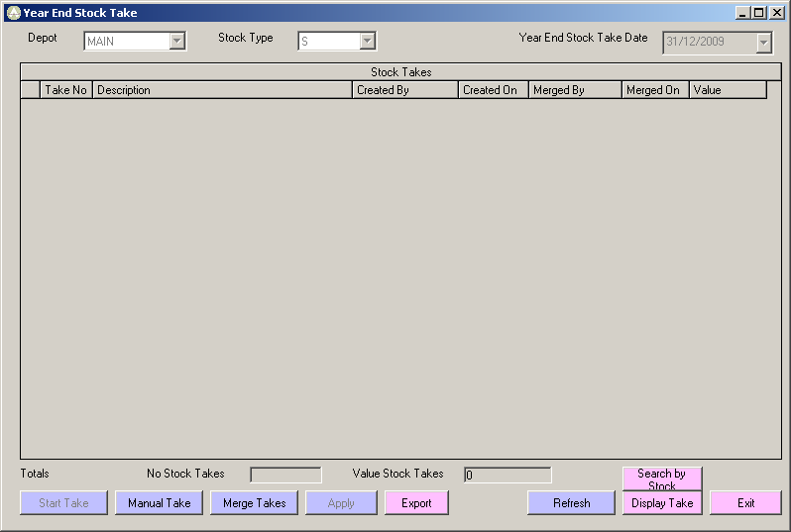
Task: Click the Created By column header
Action: coord(405,90)
